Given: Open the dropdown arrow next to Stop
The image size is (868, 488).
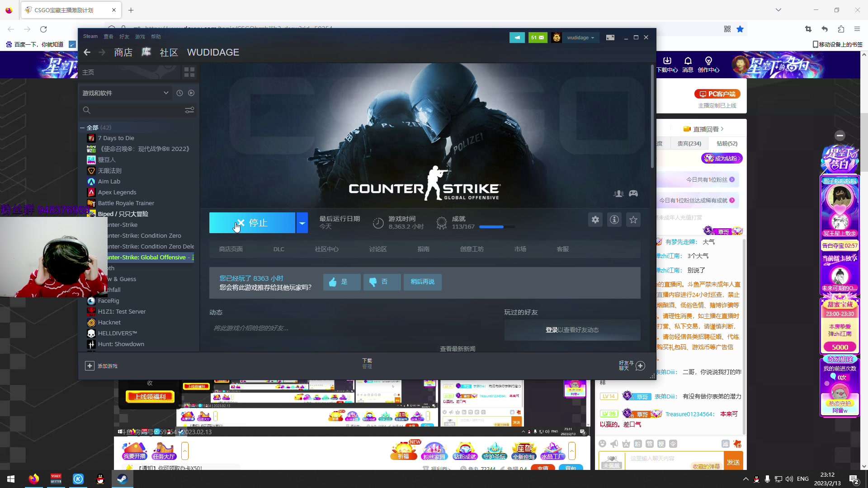Looking at the screenshot, I should tap(302, 223).
